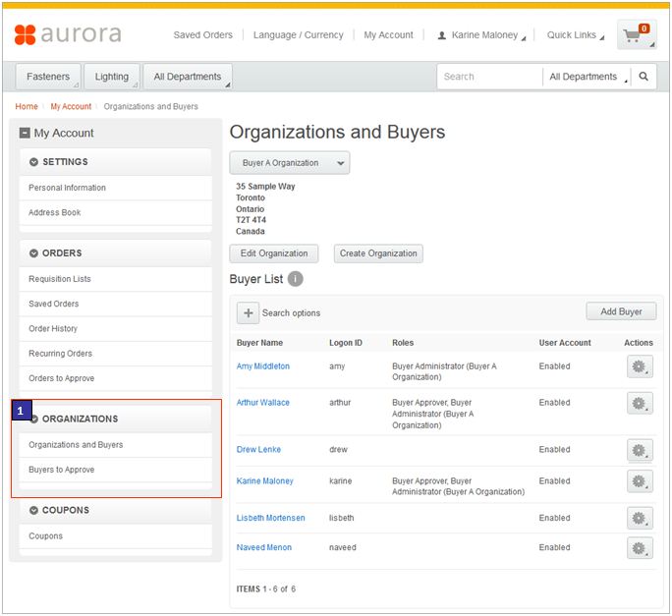Open the Karine Maloney user menu

tap(481, 35)
